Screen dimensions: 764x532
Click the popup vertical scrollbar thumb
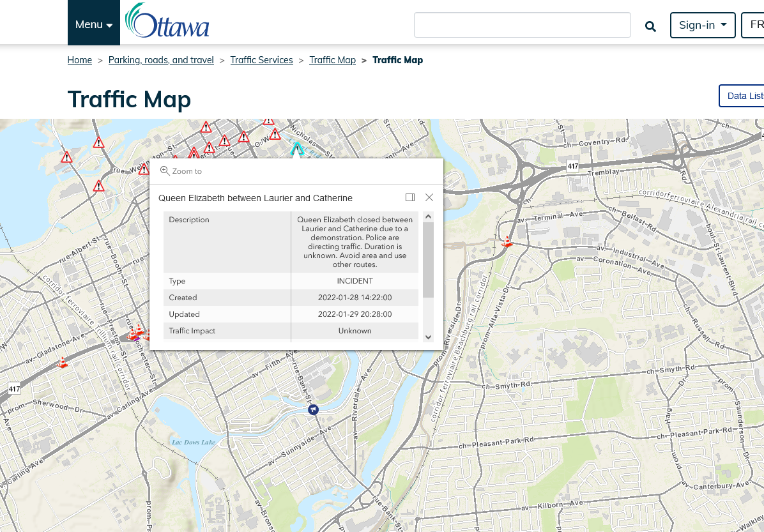pyautogui.click(x=428, y=260)
